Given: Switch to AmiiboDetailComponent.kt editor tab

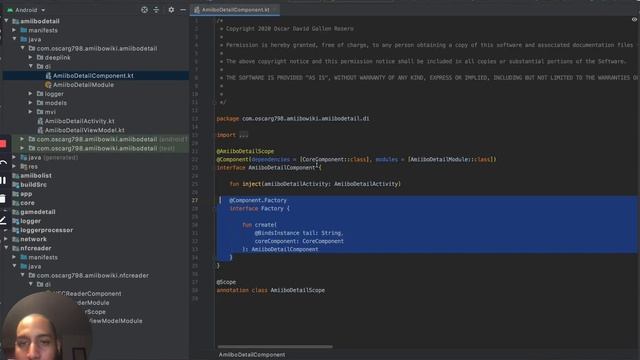Looking at the screenshot, I should [235, 10].
